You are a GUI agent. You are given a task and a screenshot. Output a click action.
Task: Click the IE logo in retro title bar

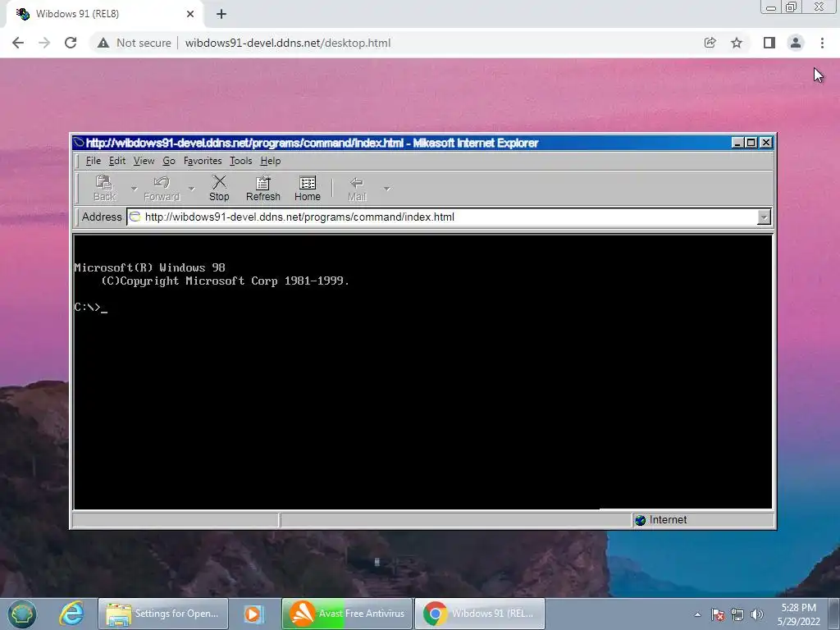(79, 143)
